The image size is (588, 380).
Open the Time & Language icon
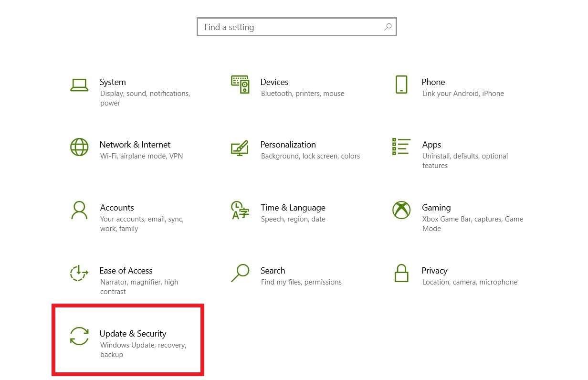coord(240,210)
